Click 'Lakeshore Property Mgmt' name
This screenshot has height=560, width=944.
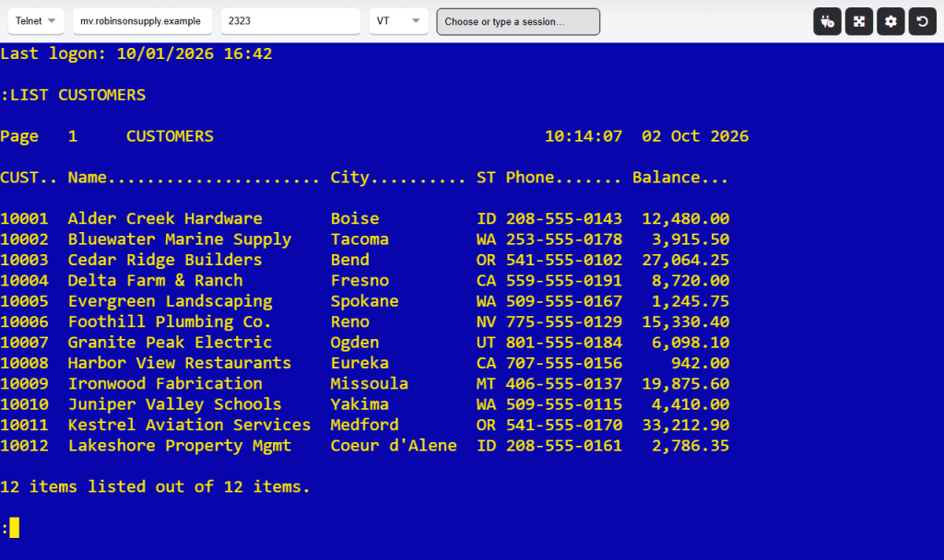(x=180, y=446)
